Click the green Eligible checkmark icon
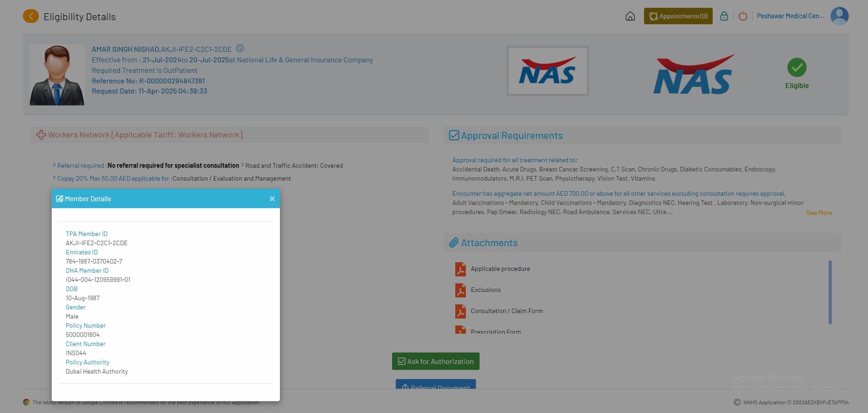 (x=797, y=67)
